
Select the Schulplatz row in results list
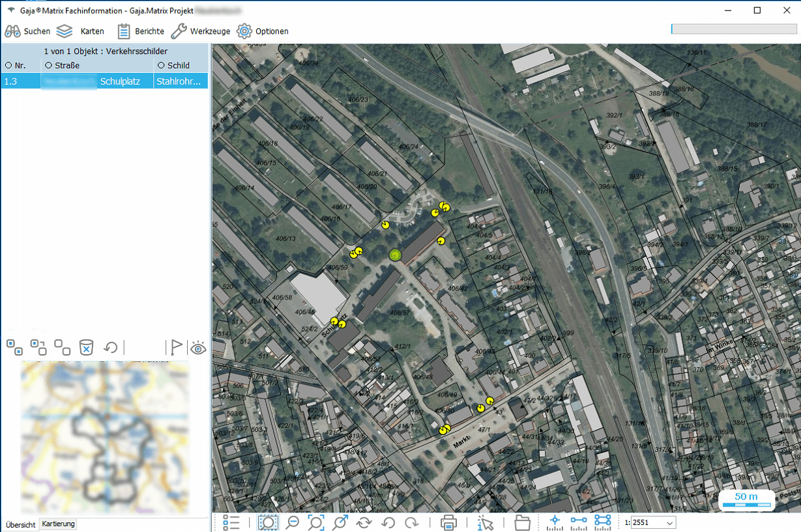pos(104,81)
